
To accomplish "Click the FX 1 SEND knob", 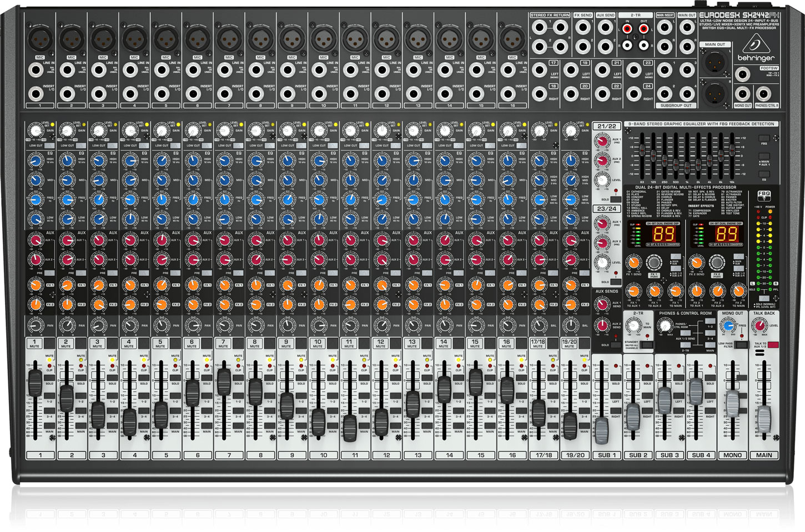I will (x=633, y=263).
